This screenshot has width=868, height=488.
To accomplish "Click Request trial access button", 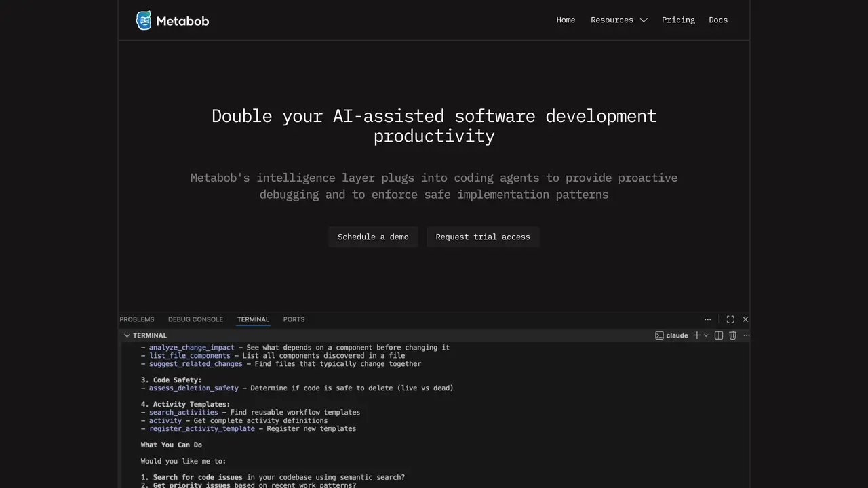I will [483, 237].
